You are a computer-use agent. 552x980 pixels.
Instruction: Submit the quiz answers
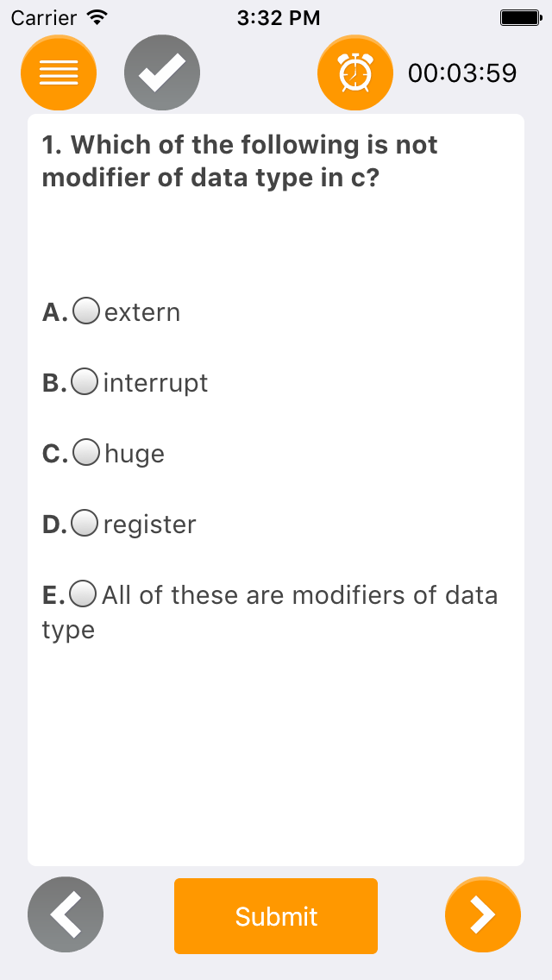[276, 916]
